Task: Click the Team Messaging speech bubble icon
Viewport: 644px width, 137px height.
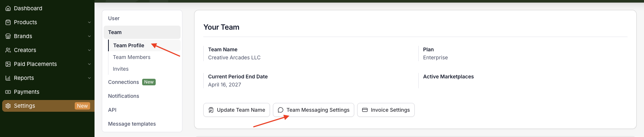Action: point(281,110)
